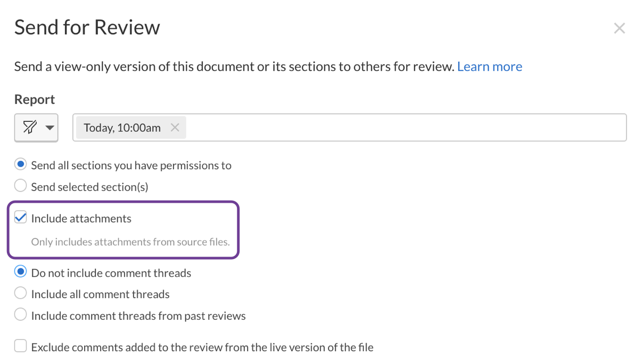Image resolution: width=642 pixels, height=364 pixels.
Task: Open the Learn more link
Action: (489, 66)
